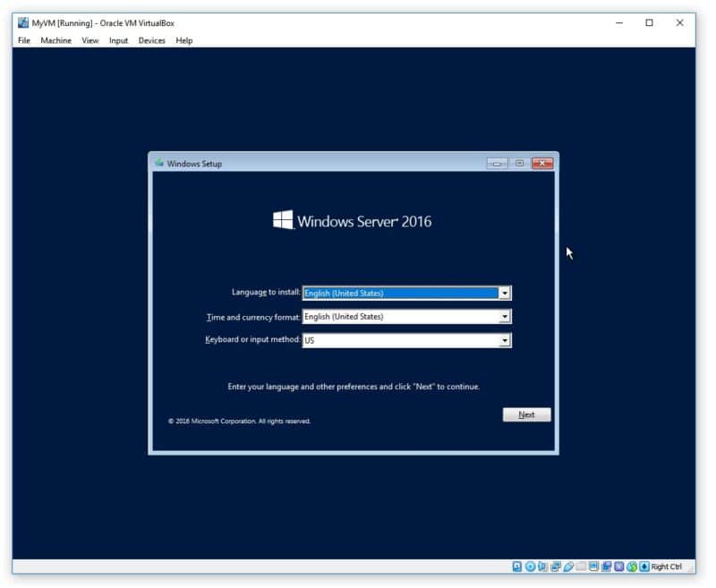
Task: Click Next to continue Windows Setup
Action: tap(526, 414)
